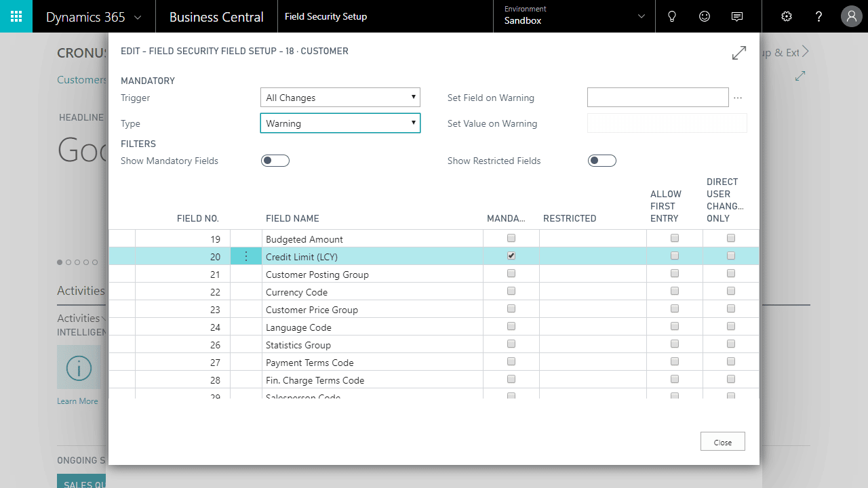Click the help question mark icon
Image resolution: width=868 pixels, height=488 pixels.
click(819, 16)
